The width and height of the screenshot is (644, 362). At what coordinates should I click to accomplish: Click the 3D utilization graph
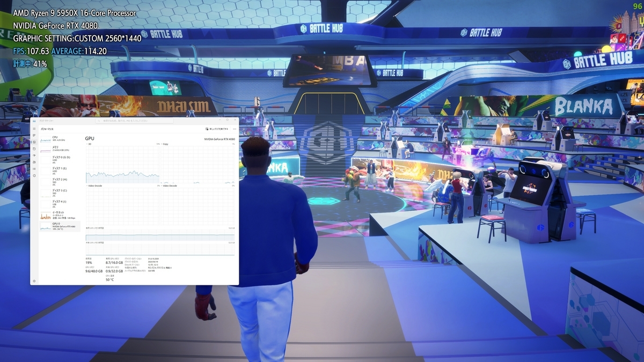click(x=123, y=165)
